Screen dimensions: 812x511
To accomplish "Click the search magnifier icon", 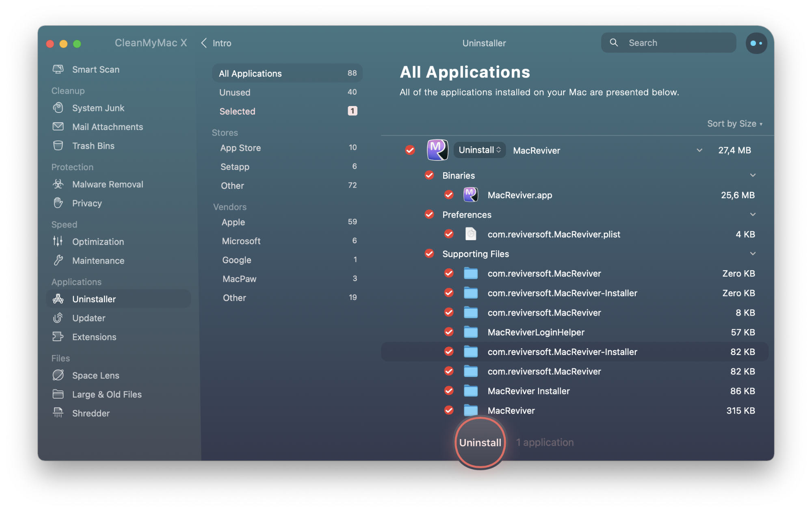I will tap(614, 43).
